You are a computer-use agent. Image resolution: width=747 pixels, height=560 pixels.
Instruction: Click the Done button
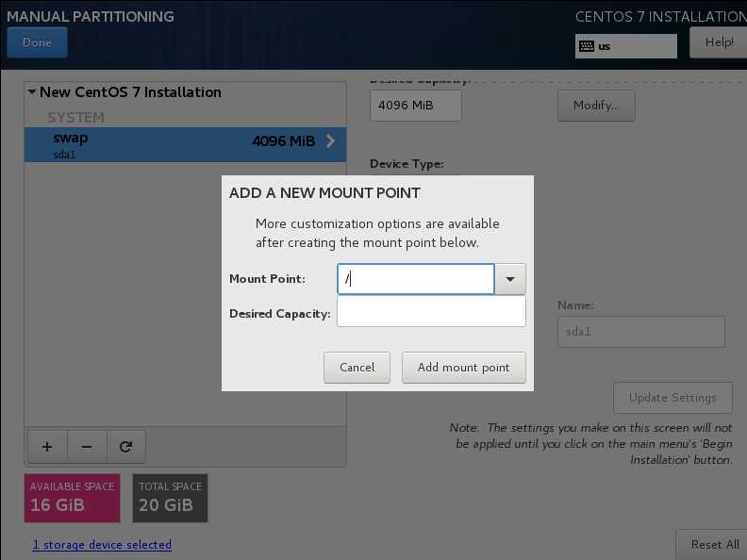(x=37, y=42)
